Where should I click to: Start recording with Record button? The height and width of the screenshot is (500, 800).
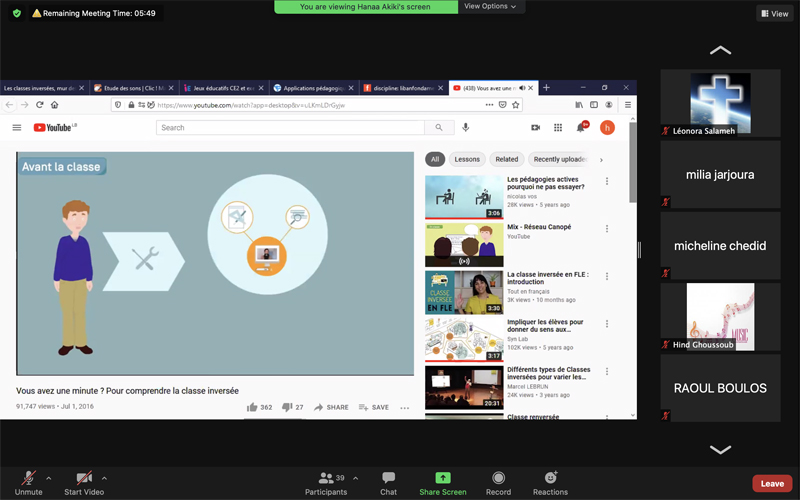pos(498,483)
